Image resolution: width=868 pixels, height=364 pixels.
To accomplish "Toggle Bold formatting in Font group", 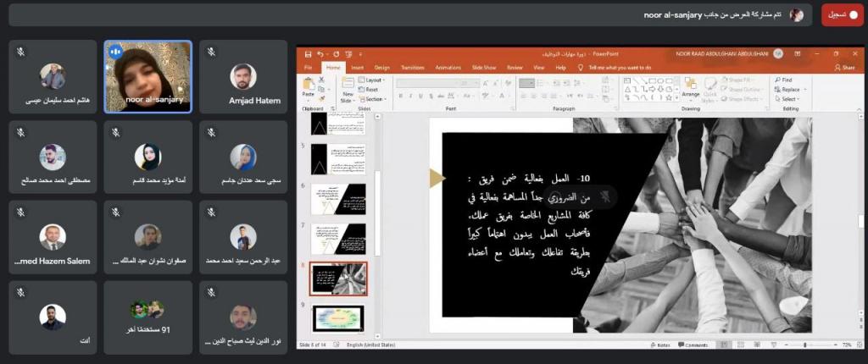I will coord(402,97).
